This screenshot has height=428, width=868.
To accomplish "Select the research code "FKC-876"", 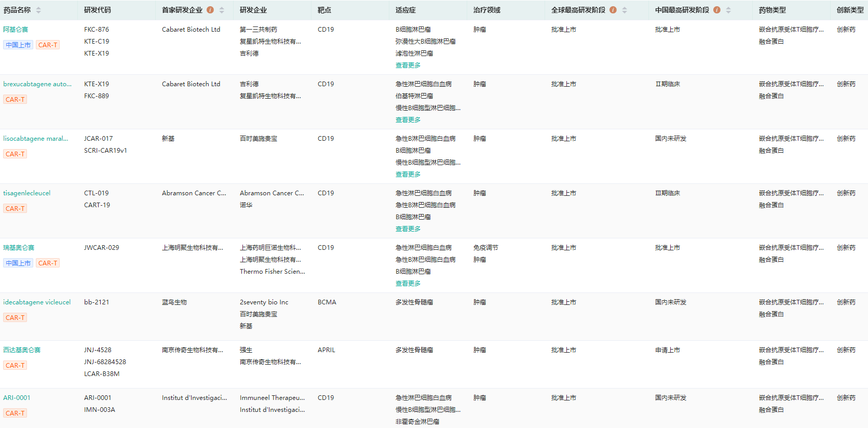I will 97,30.
